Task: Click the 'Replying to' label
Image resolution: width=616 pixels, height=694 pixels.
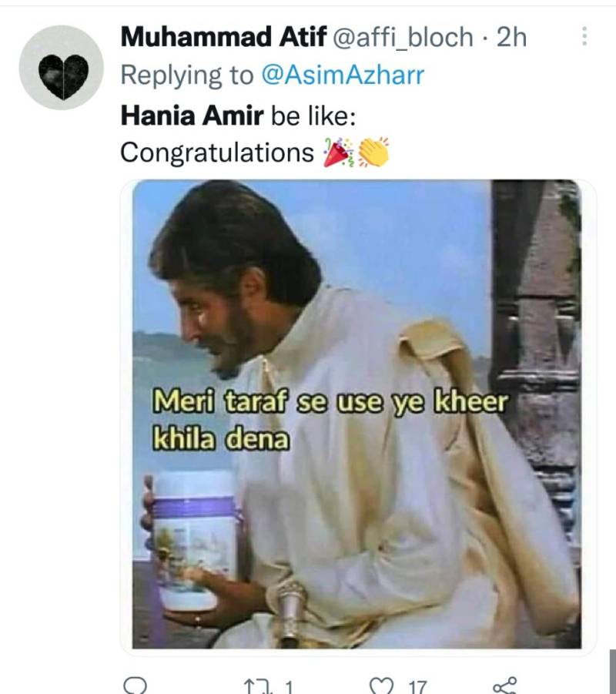Action: click(x=187, y=75)
